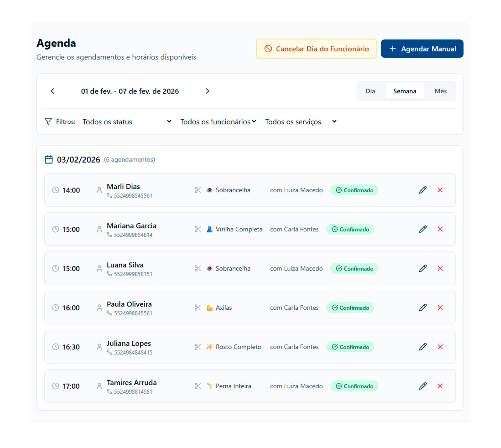This screenshot has width=501, height=448.
Task: Click Tamires Arruda's Confirmado status badge
Action: (x=354, y=386)
